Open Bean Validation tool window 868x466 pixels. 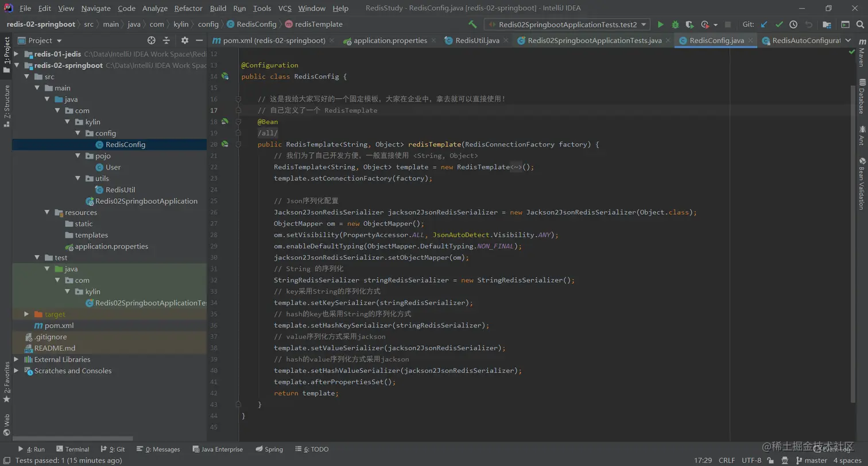(862, 183)
